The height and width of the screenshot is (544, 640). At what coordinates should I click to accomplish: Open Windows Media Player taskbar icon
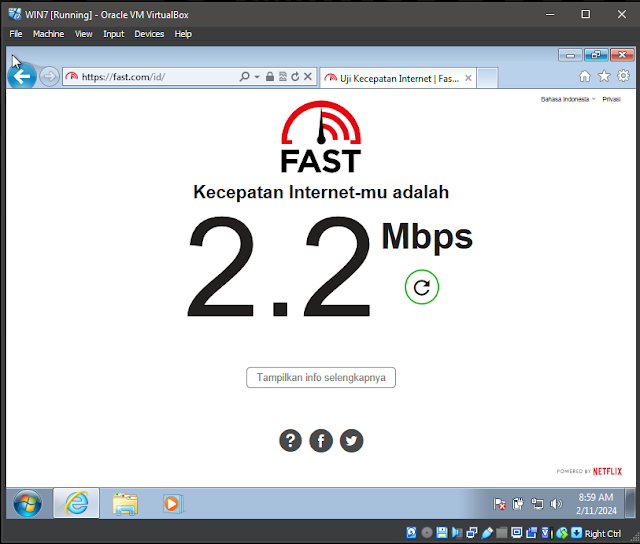coord(173,504)
